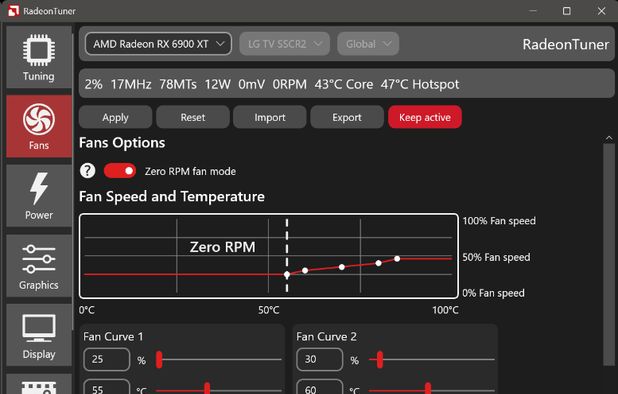Click the 17MHz clock reading
618x394 pixels.
(x=131, y=84)
